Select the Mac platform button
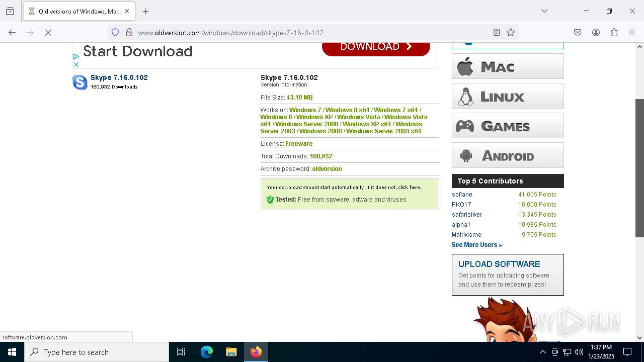 [508, 66]
